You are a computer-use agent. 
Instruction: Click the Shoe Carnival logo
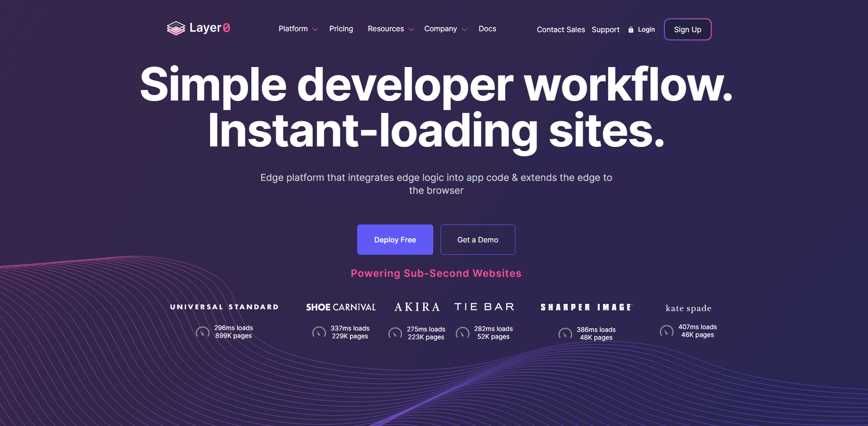[x=341, y=307]
